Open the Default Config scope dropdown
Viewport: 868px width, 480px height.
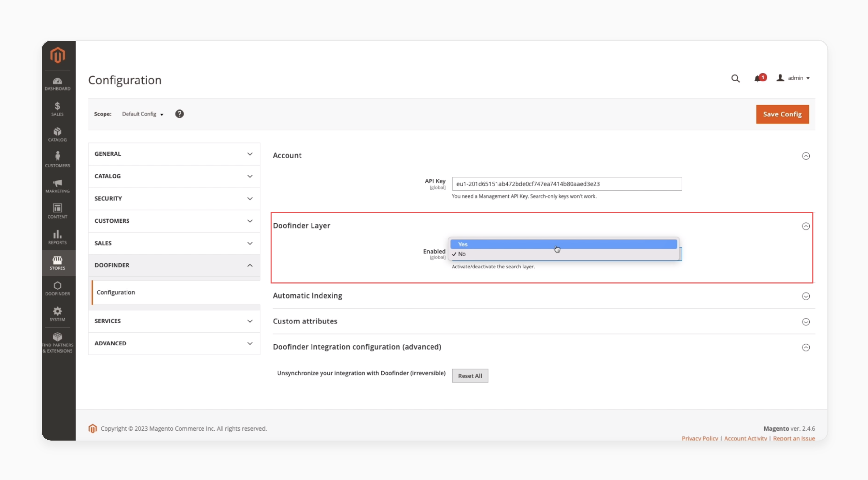click(x=143, y=114)
